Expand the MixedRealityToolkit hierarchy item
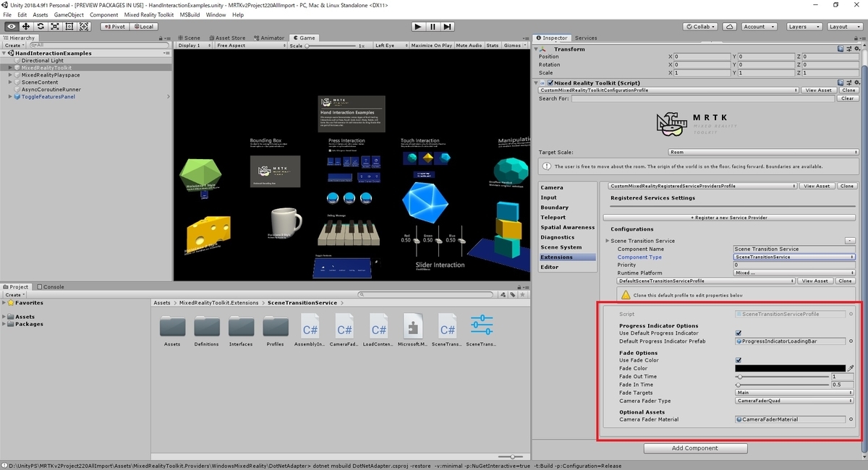The width and height of the screenshot is (868, 470). 10,68
